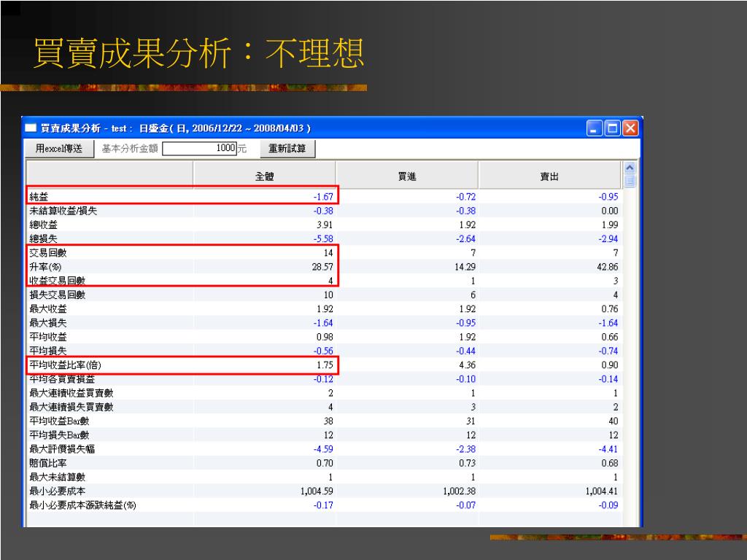The image size is (747, 560).
Task: Select the 最大評價損失幅 row label
Action: point(62,449)
